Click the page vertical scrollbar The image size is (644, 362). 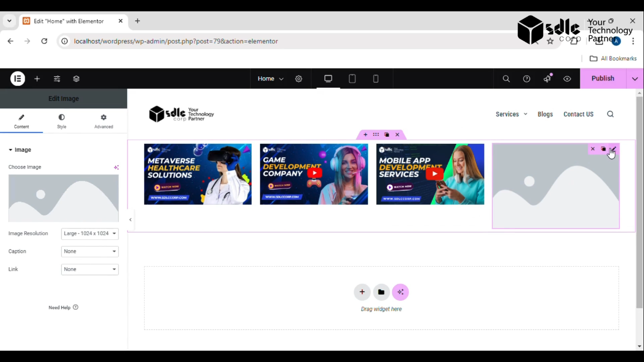[x=639, y=203]
